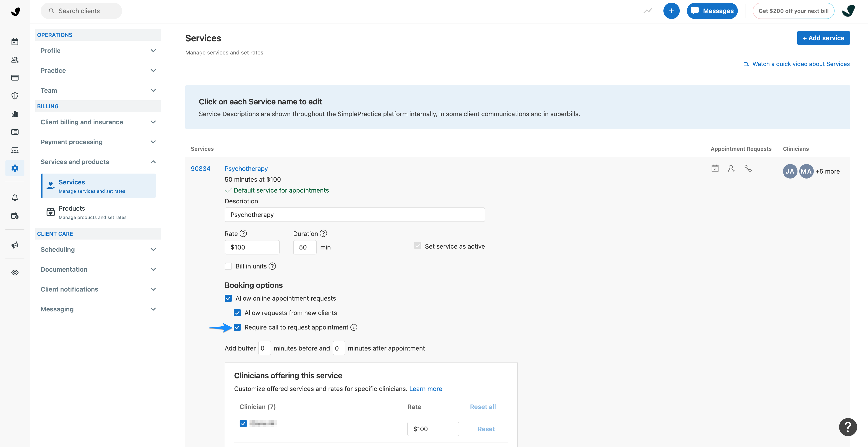Expand the Scheduling menu section
The width and height of the screenshot is (868, 447).
click(x=98, y=250)
